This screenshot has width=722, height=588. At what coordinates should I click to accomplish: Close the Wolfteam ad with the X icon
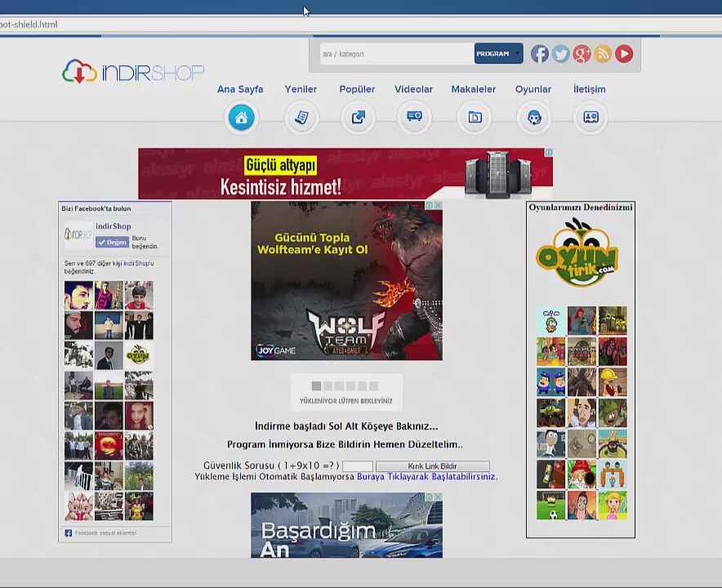point(439,205)
